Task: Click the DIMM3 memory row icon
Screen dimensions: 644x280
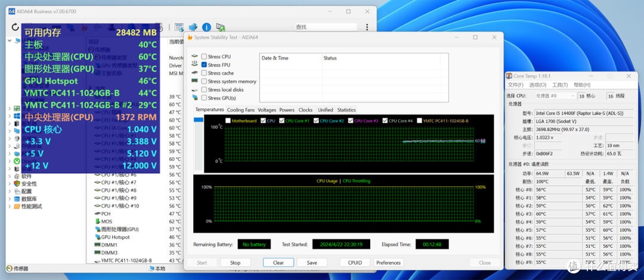Action: 97,253
